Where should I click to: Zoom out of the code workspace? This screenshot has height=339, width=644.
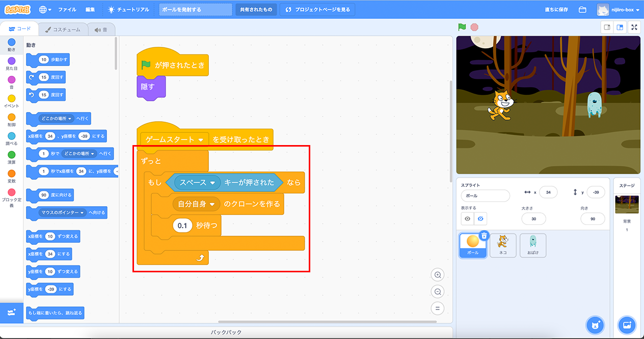[437, 292]
